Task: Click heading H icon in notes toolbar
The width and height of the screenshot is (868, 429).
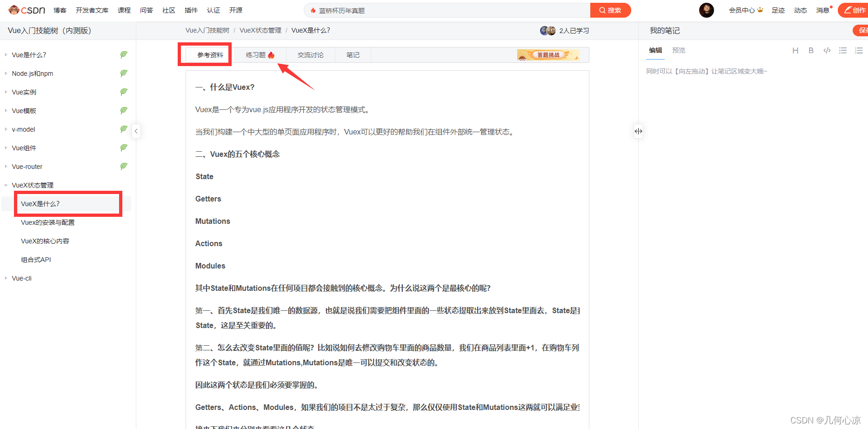Action: [x=795, y=50]
